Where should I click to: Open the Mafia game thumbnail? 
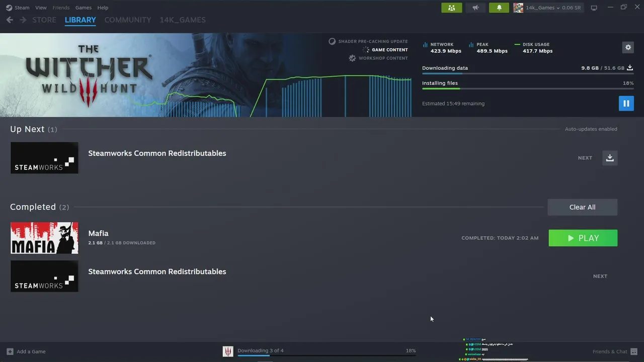44,238
